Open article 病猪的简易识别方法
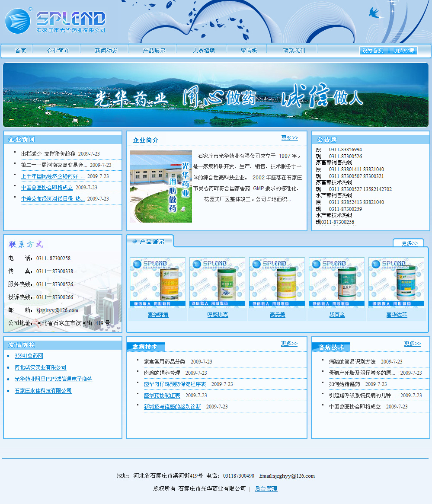 pos(352,362)
